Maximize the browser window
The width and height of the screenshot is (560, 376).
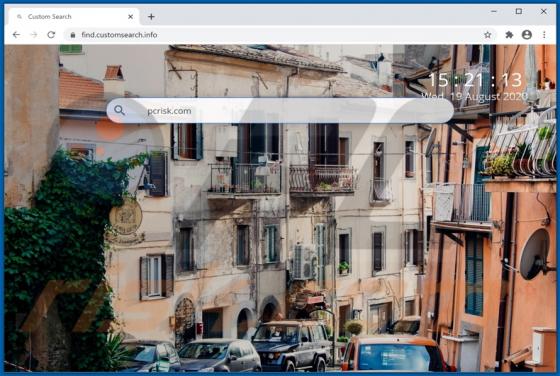point(519,11)
